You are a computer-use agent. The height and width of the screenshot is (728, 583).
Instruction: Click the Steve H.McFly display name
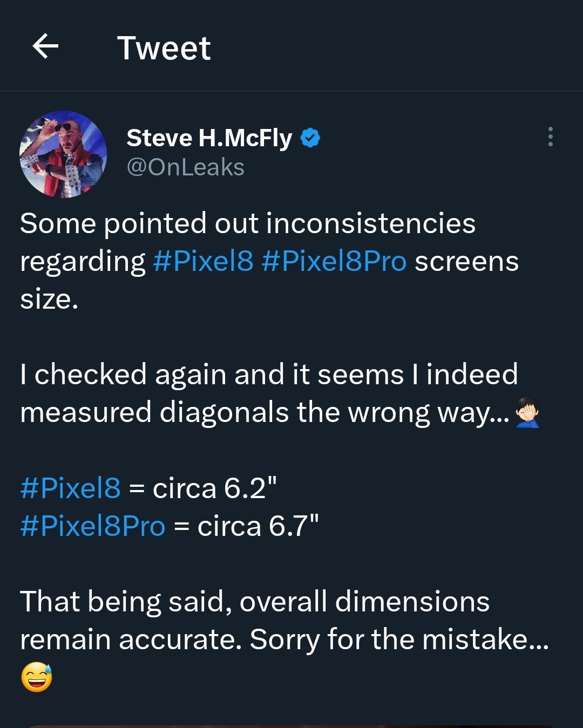[x=209, y=138]
